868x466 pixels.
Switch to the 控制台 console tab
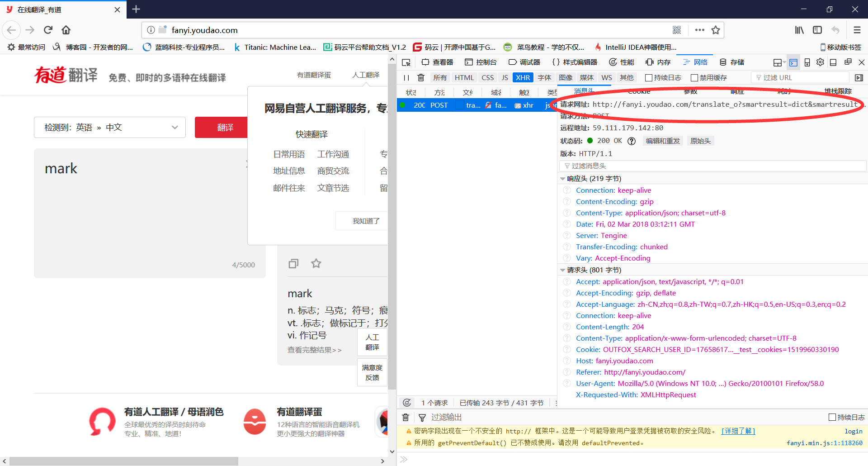[x=481, y=62]
